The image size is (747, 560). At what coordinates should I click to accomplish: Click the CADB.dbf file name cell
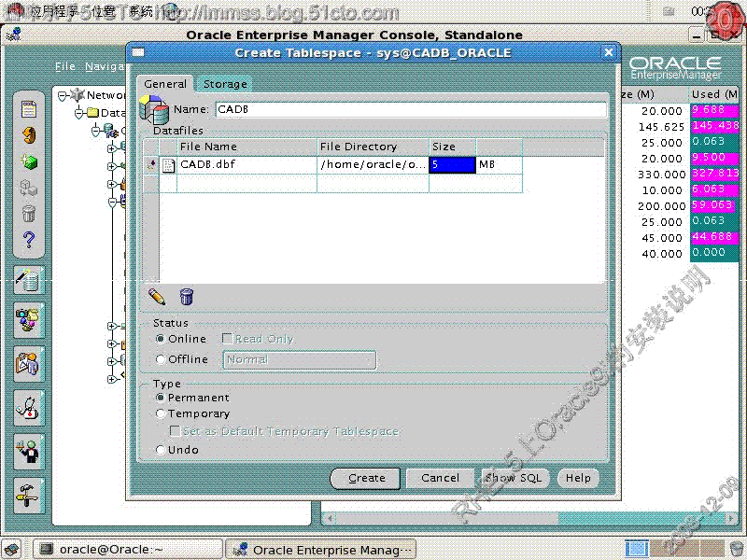point(247,165)
